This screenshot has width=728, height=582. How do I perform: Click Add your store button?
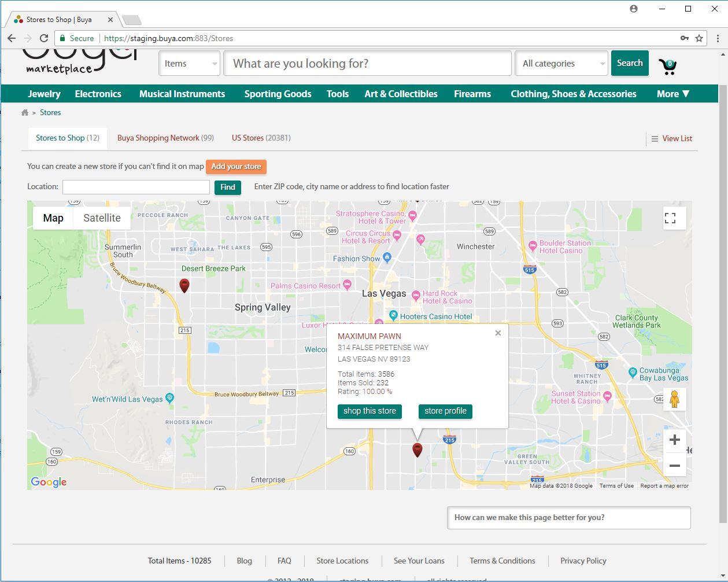click(236, 167)
